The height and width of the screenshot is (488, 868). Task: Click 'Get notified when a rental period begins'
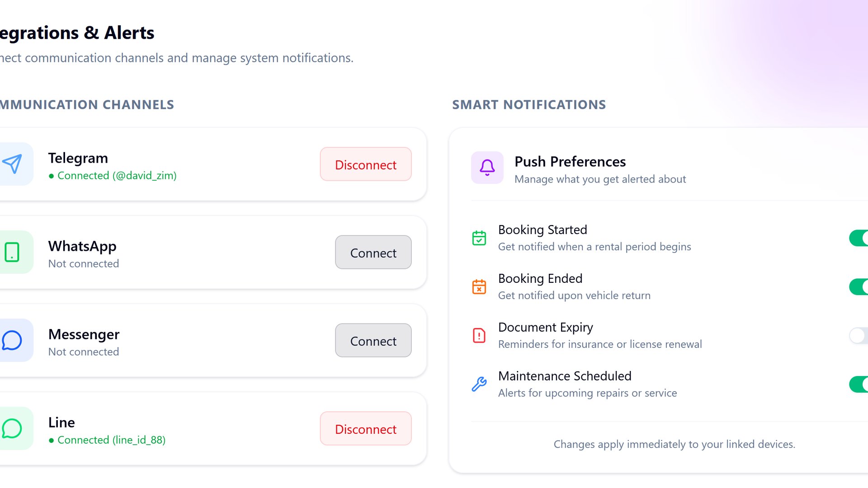tap(594, 247)
